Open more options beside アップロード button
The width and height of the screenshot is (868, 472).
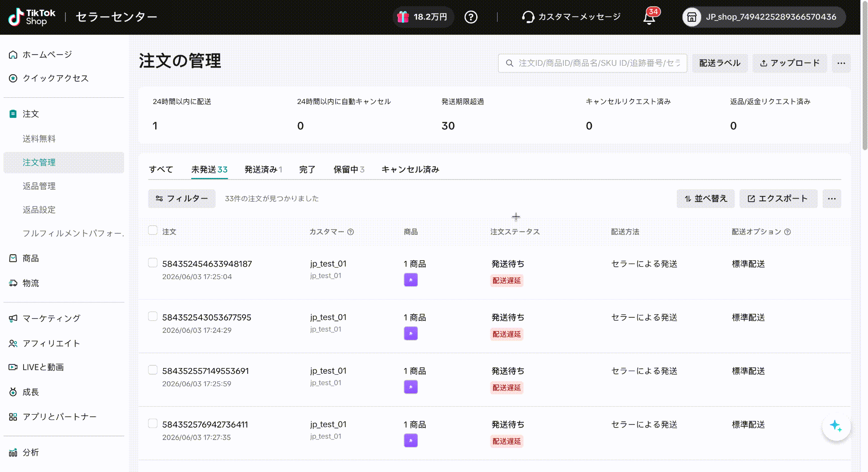(x=841, y=63)
